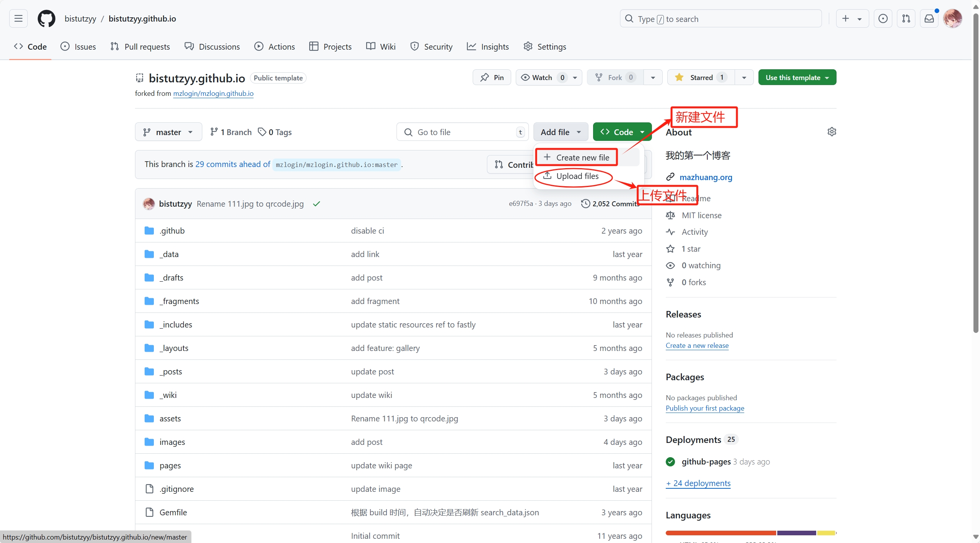Open the mazhuang.org website link
Viewport: 980px width, 543px height.
(706, 177)
